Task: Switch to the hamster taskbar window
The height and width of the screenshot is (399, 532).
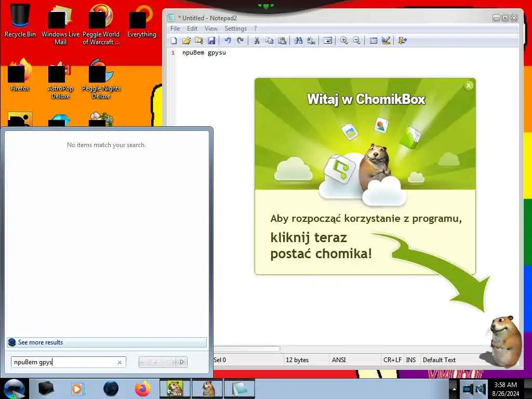Action: (x=207, y=389)
